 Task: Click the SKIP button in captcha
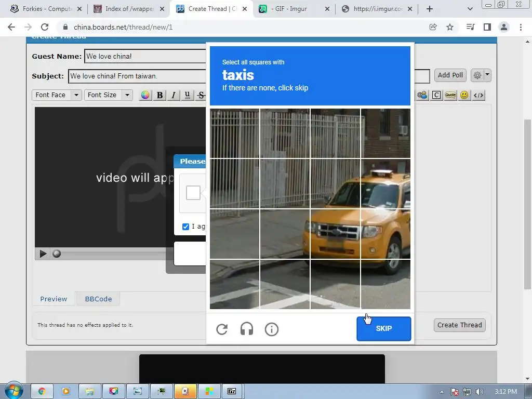pos(384,328)
